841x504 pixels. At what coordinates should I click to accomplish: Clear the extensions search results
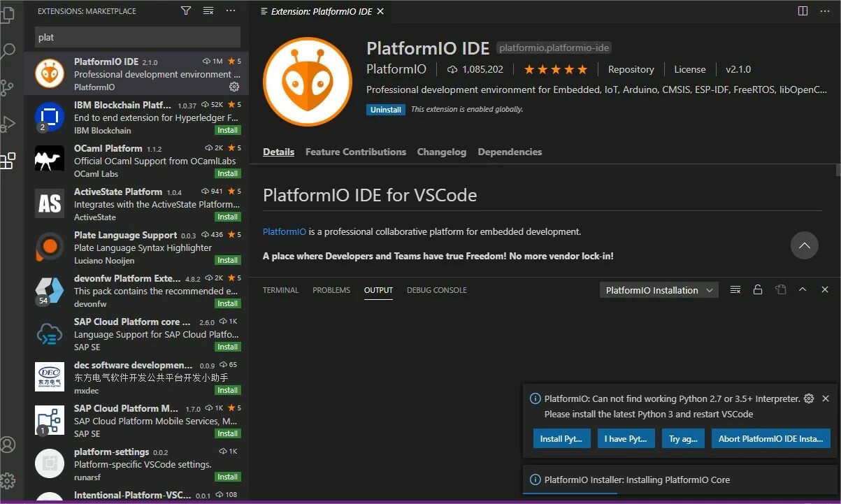[x=208, y=11]
